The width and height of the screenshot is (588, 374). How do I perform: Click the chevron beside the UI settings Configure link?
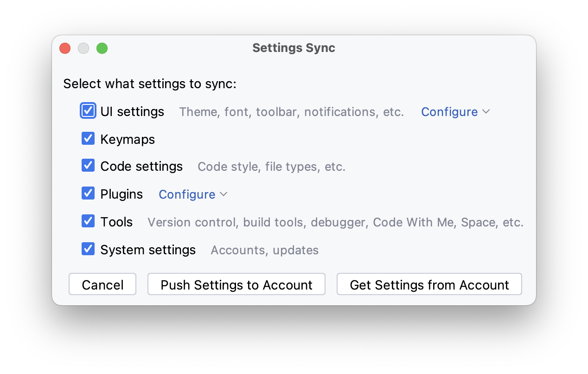[486, 112]
